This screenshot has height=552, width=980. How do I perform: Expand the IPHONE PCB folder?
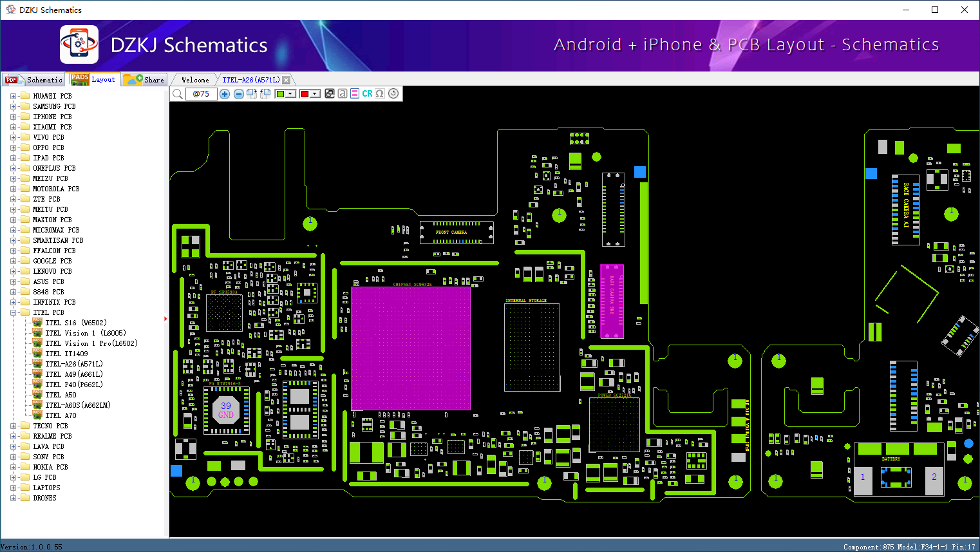(13, 117)
